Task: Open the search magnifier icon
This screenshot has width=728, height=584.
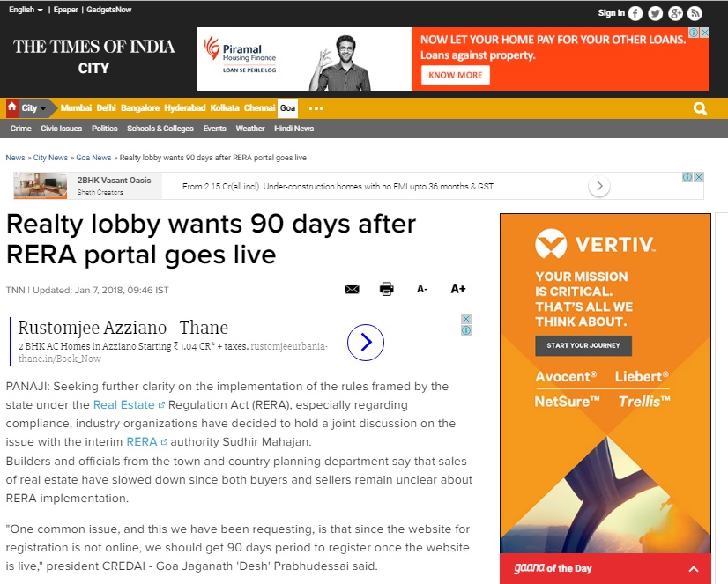Action: [700, 108]
